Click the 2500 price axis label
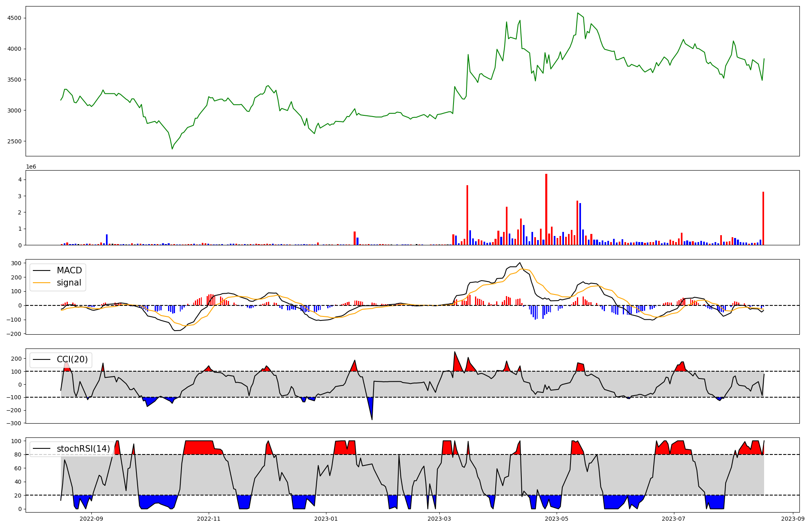This screenshot has width=812, height=528. [14, 141]
